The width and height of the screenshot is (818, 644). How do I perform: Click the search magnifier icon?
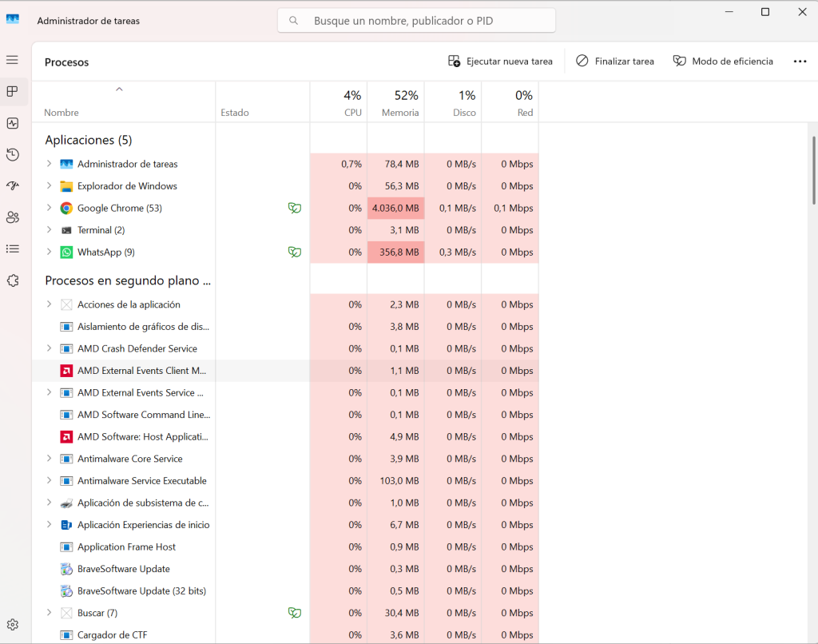294,20
